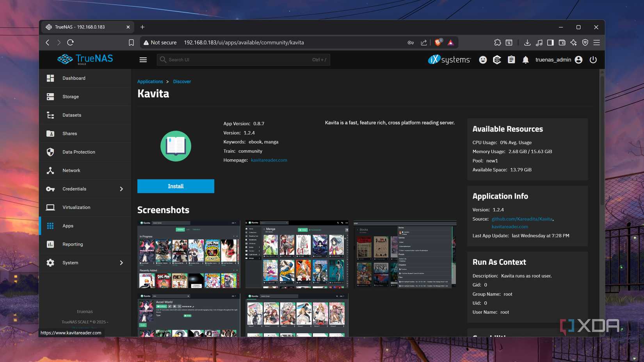Click the Datasets tree icon
Screen dimensions: 644x362
50,115
